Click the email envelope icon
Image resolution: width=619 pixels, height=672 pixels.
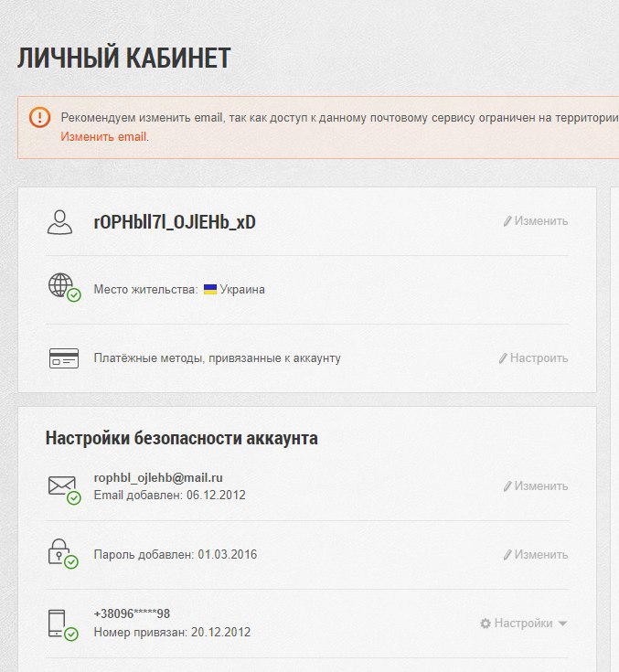coord(62,485)
